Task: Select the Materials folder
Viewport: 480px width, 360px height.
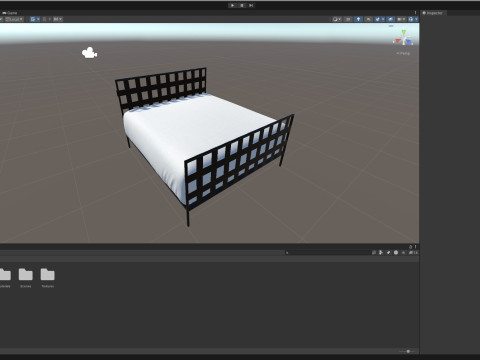Action: click(x=5, y=278)
